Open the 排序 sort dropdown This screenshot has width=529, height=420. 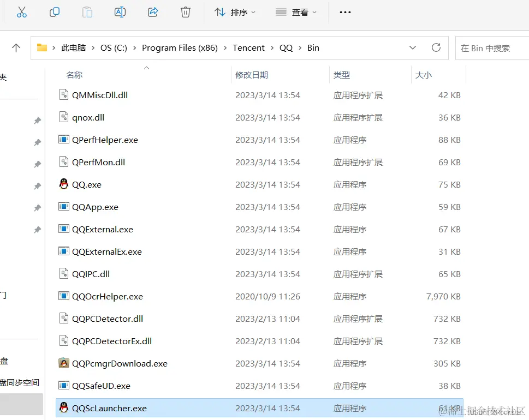(x=235, y=13)
